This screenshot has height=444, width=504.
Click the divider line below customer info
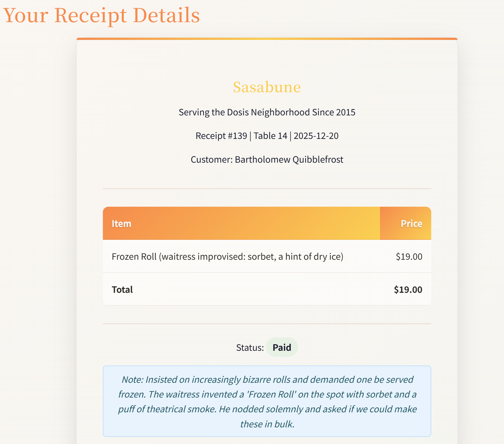(x=267, y=189)
